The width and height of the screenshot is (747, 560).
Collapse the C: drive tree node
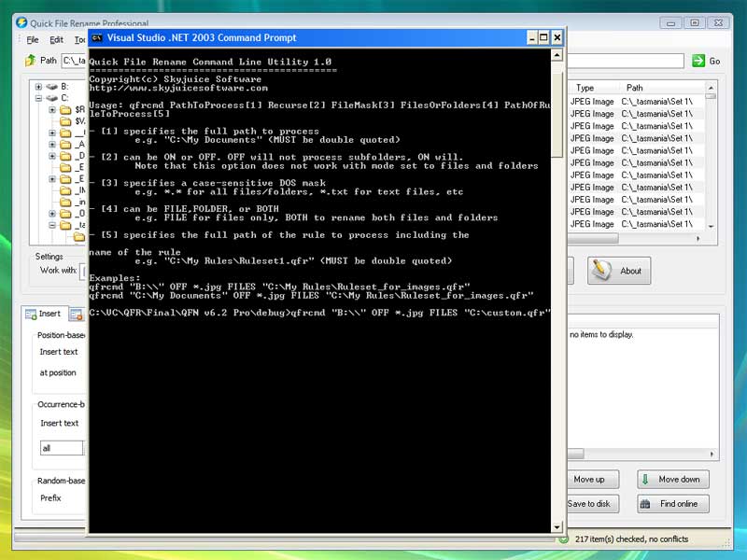[38, 98]
